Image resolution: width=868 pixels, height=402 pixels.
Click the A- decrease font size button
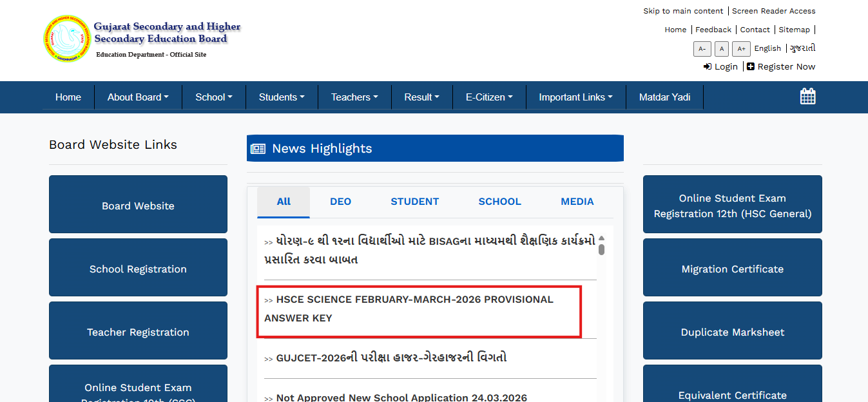click(x=702, y=49)
